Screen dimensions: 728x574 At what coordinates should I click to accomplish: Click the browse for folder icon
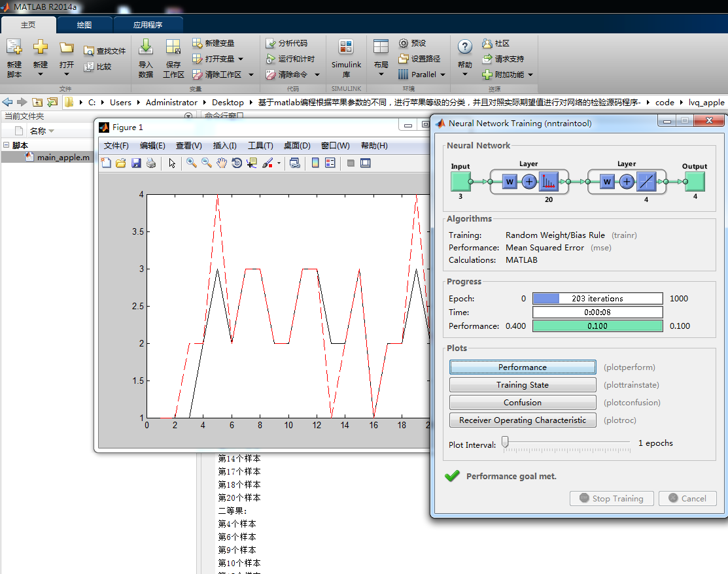(x=52, y=102)
